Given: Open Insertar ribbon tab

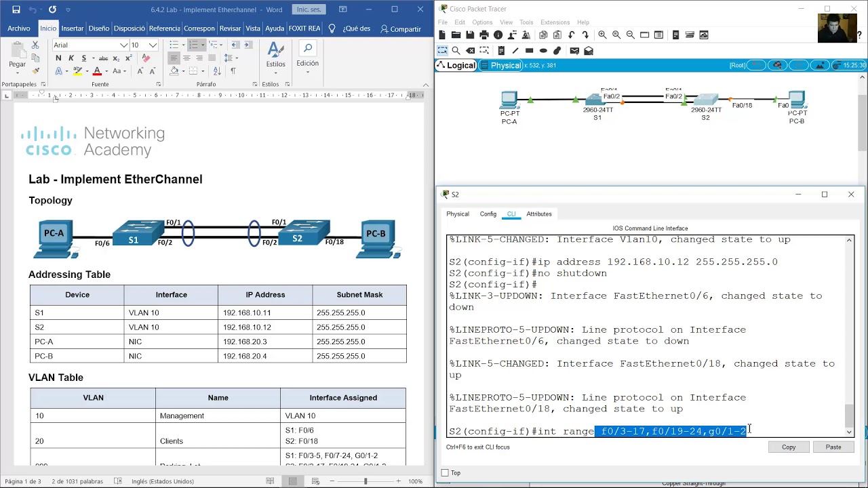Looking at the screenshot, I should [x=73, y=28].
